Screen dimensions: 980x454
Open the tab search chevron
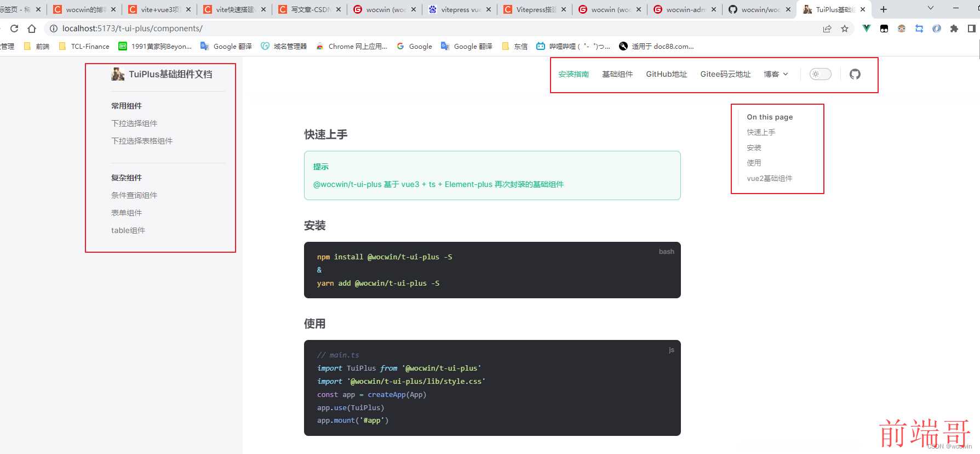click(x=930, y=8)
